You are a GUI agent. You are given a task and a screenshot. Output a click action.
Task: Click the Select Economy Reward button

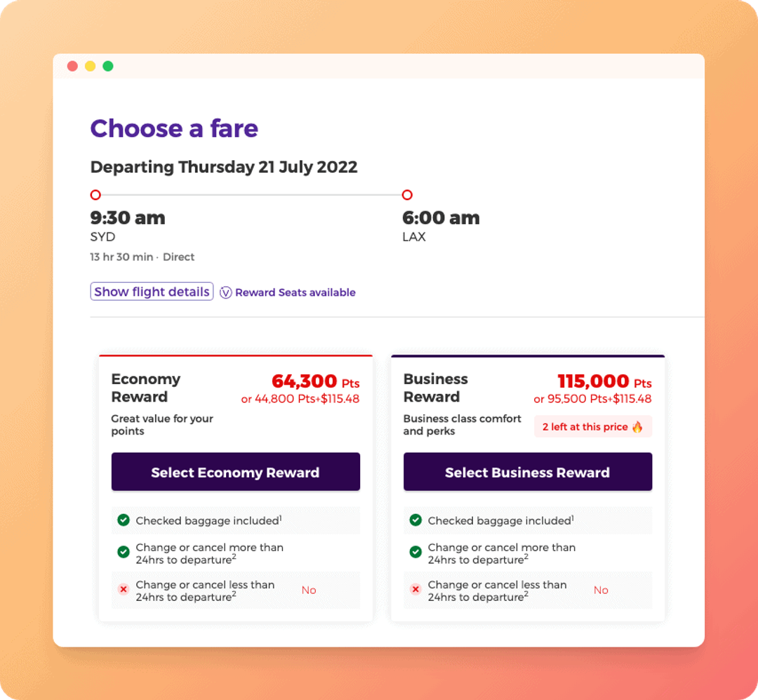point(235,471)
